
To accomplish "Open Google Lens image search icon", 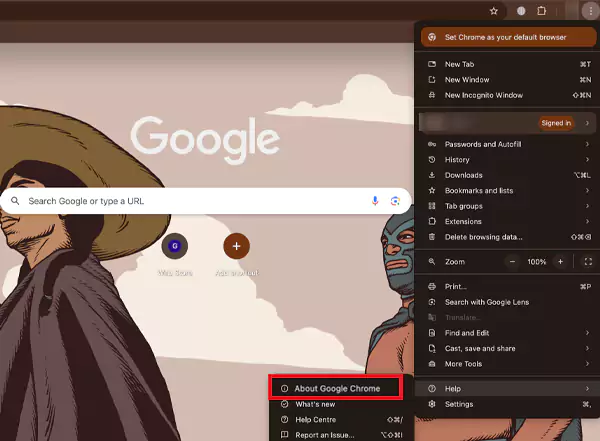I will [395, 201].
